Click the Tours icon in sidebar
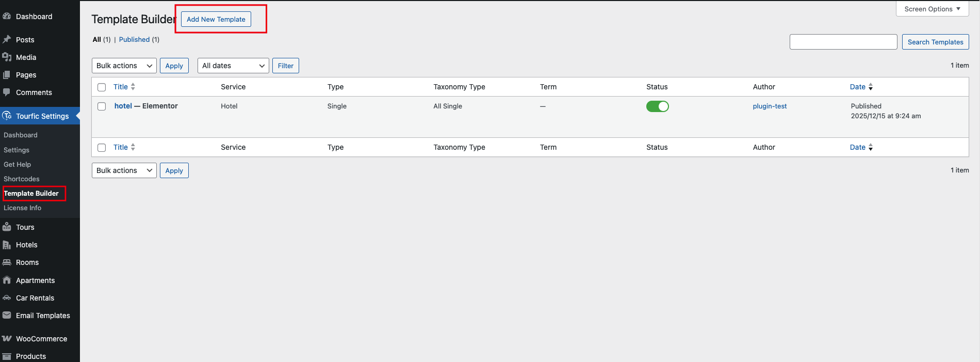The height and width of the screenshot is (362, 980). pos(7,227)
